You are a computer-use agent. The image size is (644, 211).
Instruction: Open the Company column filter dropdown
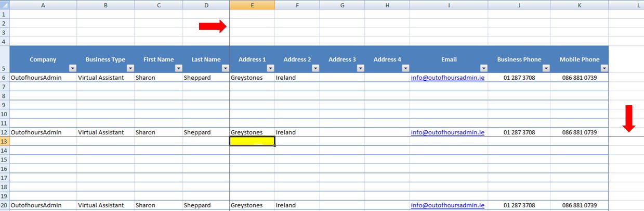73,68
